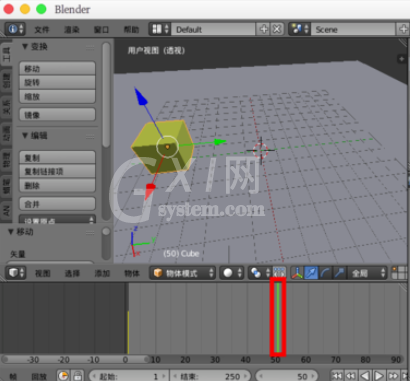
Task: Toggle the translate manipulator arrow icon
Action: coord(311,273)
